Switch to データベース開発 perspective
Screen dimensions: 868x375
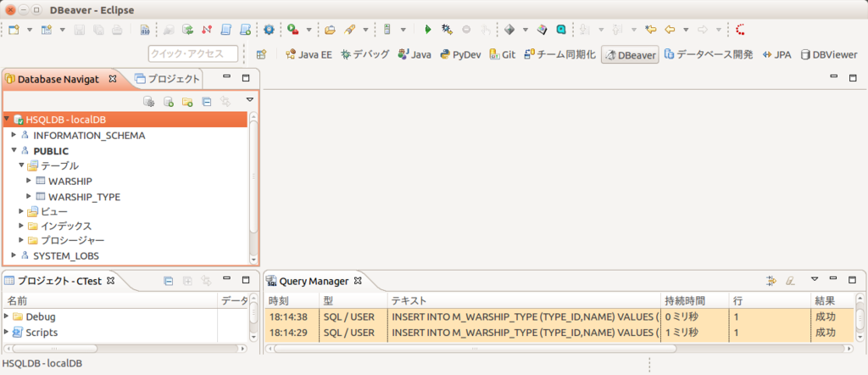pyautogui.click(x=709, y=54)
